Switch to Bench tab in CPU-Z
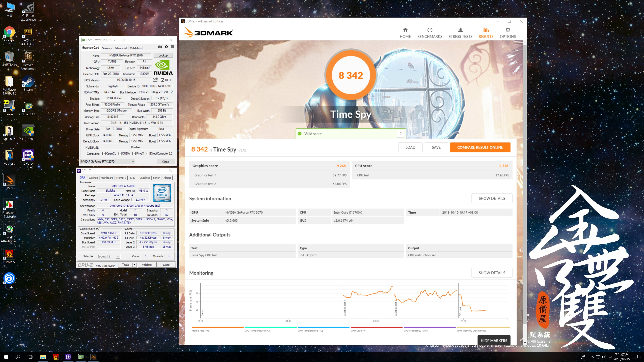Screen dimensions: 644x362 pyautogui.click(x=156, y=178)
